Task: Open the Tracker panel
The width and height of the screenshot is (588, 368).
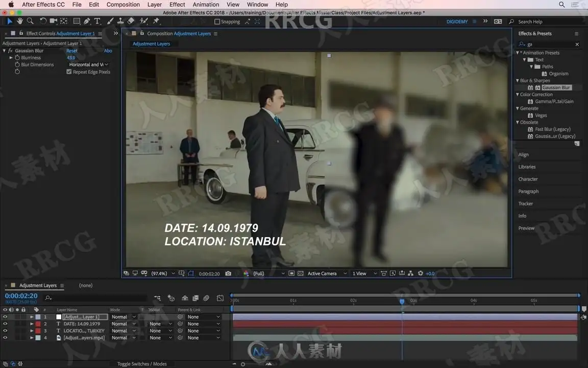Action: [x=525, y=203]
